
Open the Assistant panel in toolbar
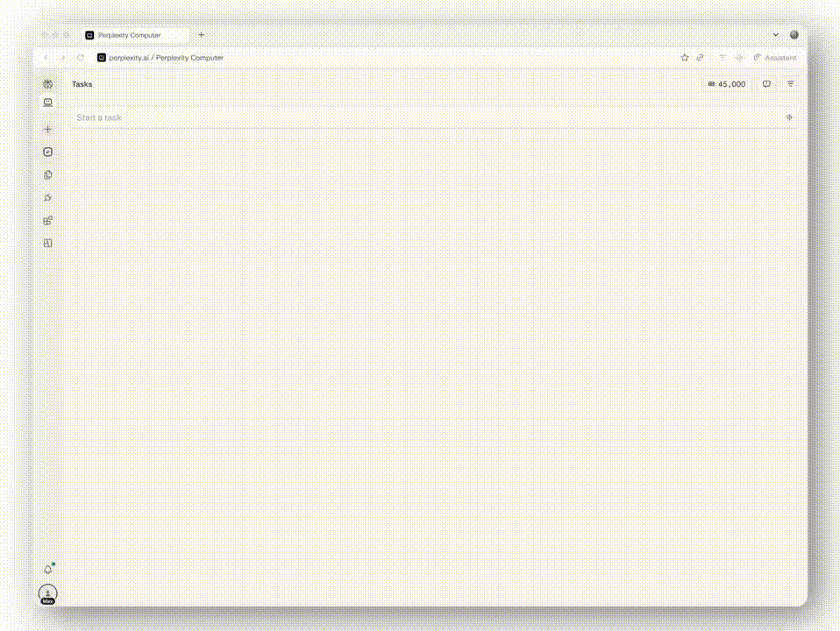coord(775,58)
